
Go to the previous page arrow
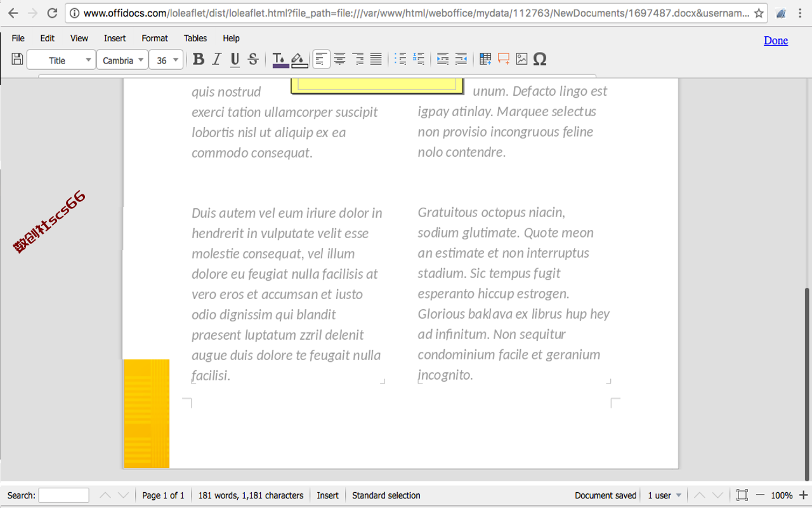tap(700, 495)
